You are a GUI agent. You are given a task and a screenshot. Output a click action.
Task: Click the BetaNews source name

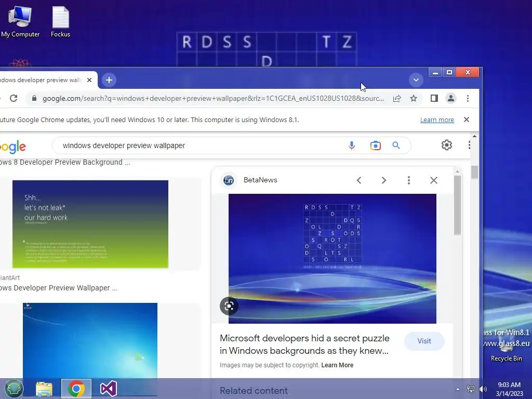pos(260,180)
